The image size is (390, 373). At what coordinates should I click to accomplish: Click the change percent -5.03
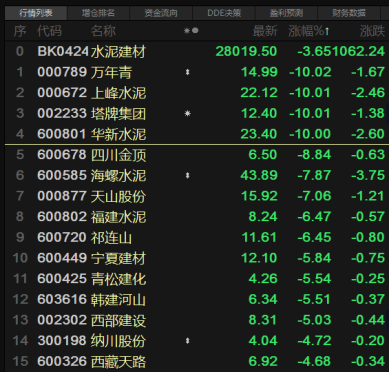click(314, 320)
